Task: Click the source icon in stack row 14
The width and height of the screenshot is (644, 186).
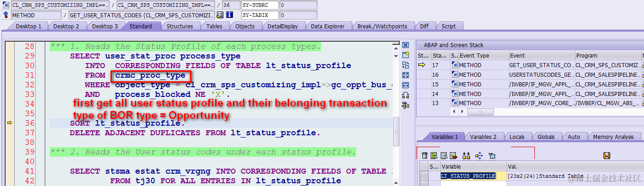Action: pos(454,94)
